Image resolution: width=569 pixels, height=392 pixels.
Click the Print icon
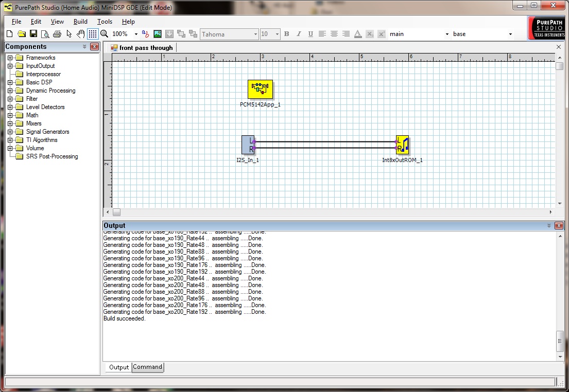click(57, 34)
